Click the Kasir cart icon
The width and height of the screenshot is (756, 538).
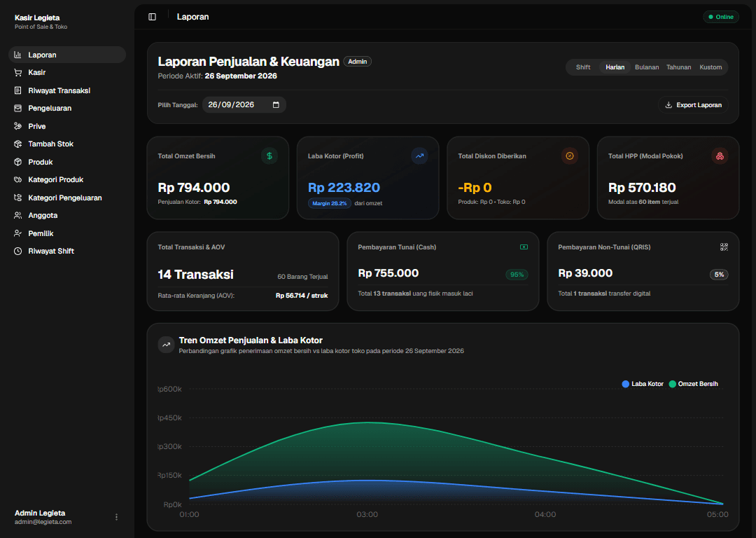point(17,72)
